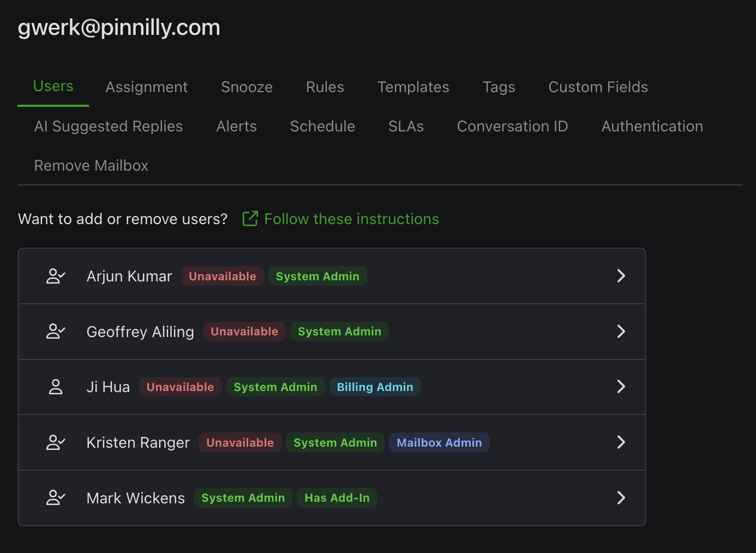Open Kristen Ranger's details chevron

(x=621, y=442)
